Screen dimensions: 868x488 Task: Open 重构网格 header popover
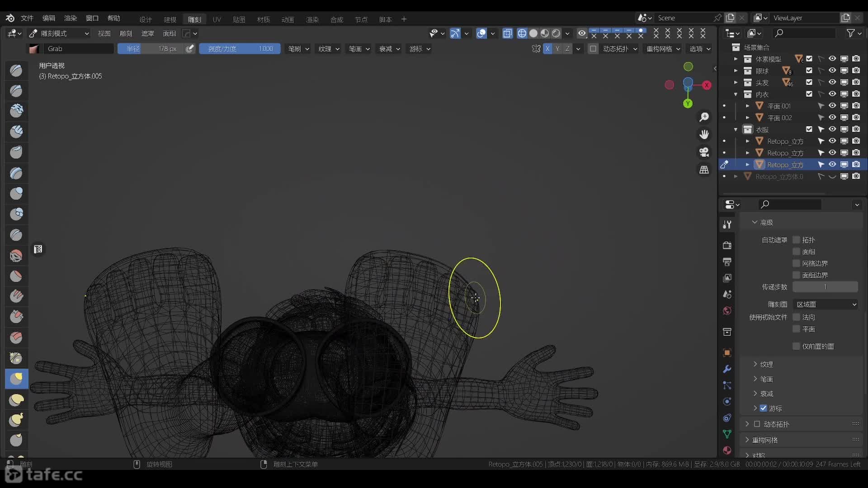(x=663, y=49)
